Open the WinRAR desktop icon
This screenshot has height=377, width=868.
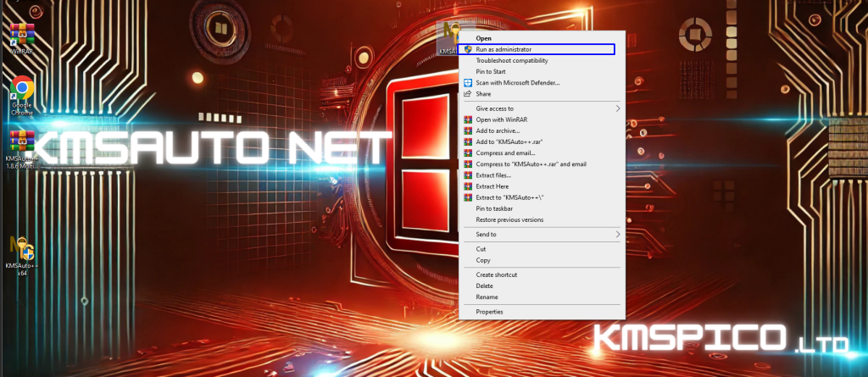point(22,35)
